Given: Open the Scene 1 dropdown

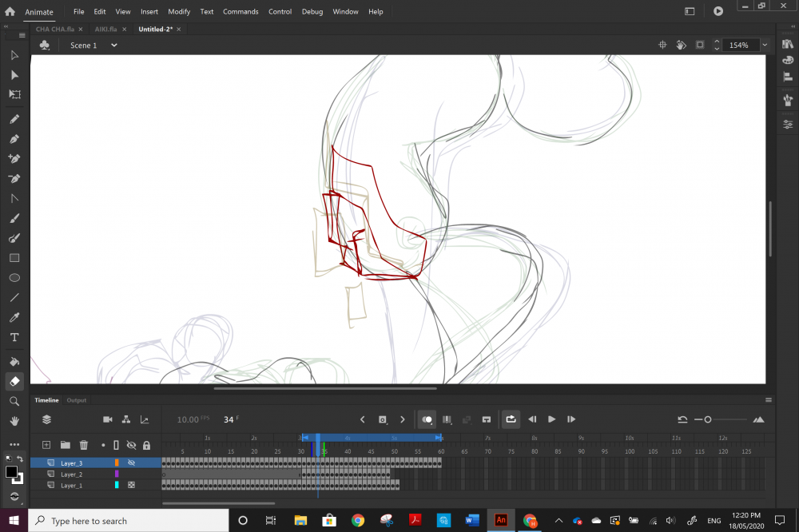Looking at the screenshot, I should (x=113, y=46).
